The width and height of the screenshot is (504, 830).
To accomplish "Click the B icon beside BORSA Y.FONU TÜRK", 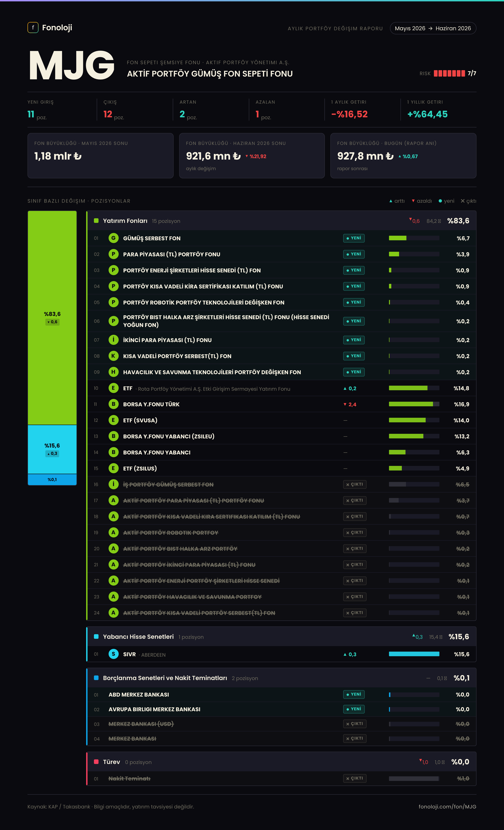I will pyautogui.click(x=113, y=404).
